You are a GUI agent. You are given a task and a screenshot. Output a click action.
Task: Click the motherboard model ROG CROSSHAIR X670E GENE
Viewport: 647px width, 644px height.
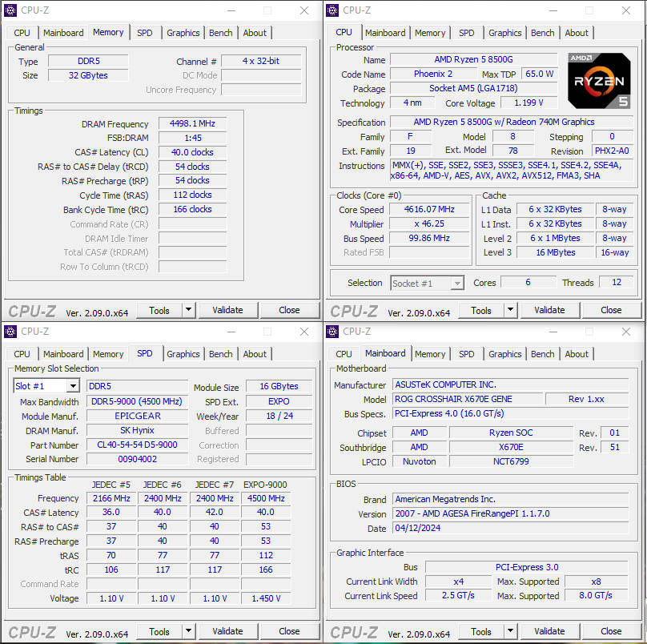pos(467,399)
